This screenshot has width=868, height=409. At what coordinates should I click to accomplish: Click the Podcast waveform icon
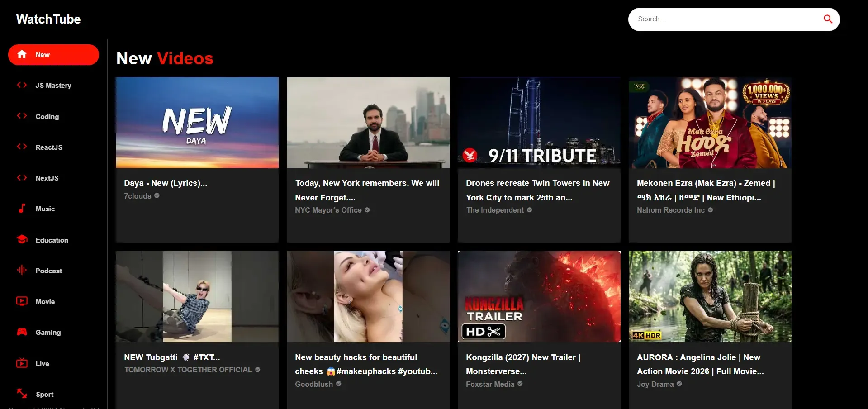[22, 271]
